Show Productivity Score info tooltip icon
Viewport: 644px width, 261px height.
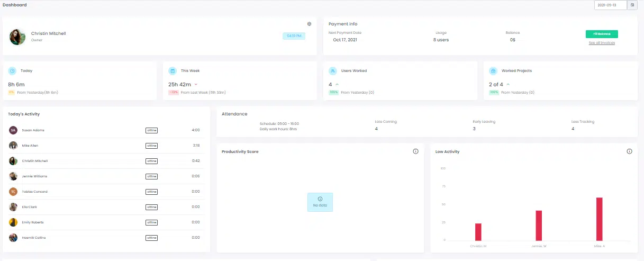(415, 151)
